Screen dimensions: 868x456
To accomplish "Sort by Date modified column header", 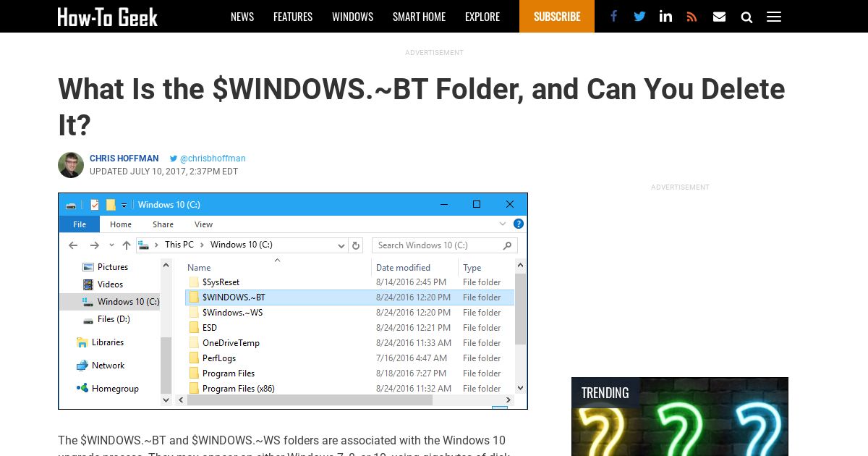I will tap(403, 268).
